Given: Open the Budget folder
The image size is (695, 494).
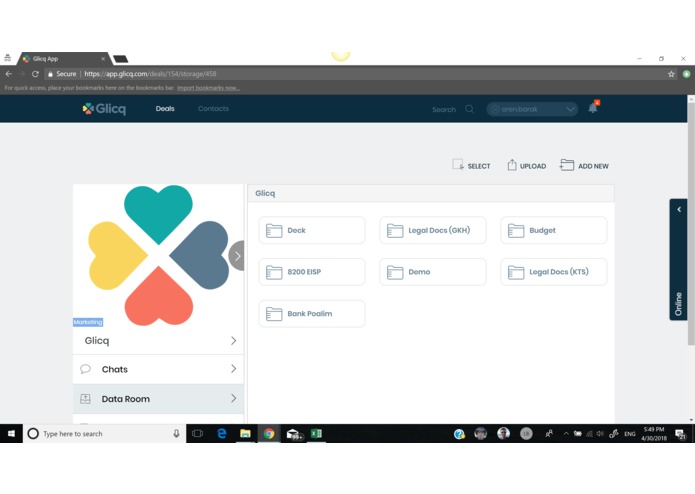Looking at the screenshot, I should pyautogui.click(x=554, y=230).
